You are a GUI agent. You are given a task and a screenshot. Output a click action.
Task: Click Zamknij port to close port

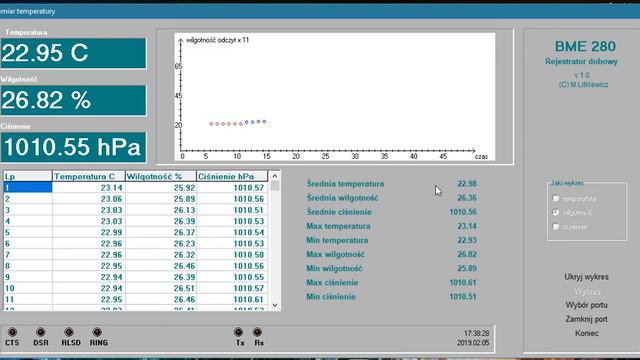586,319
